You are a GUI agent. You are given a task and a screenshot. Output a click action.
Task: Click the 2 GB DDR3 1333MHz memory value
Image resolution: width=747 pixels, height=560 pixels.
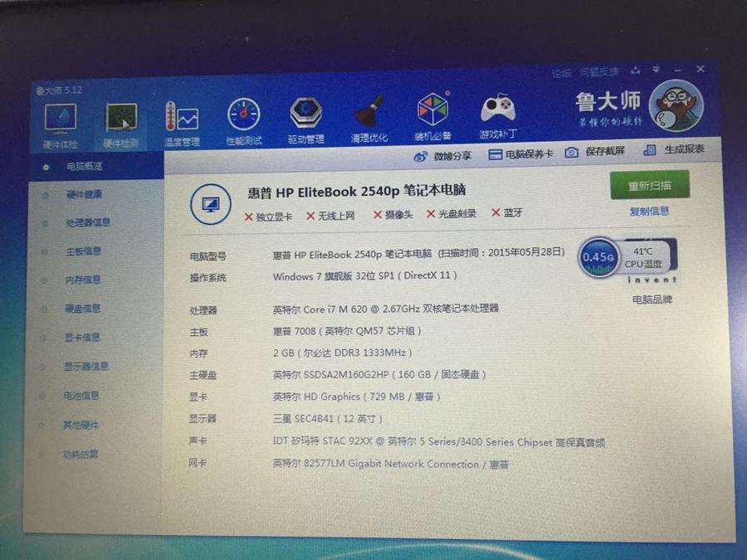tap(343, 353)
